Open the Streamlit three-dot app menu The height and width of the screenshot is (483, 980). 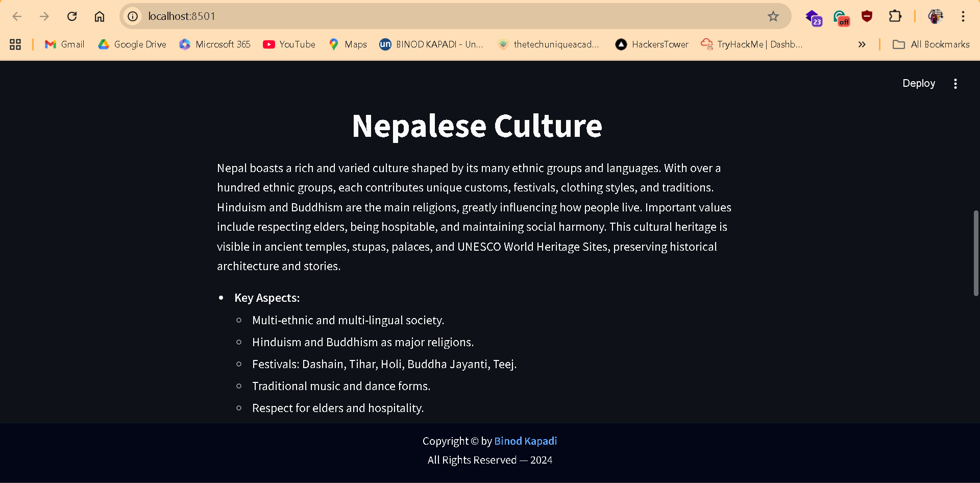tap(955, 84)
